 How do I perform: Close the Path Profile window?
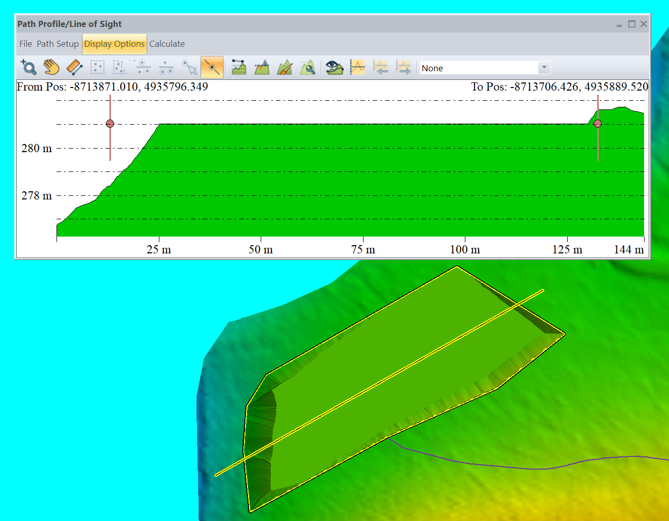tap(644, 24)
